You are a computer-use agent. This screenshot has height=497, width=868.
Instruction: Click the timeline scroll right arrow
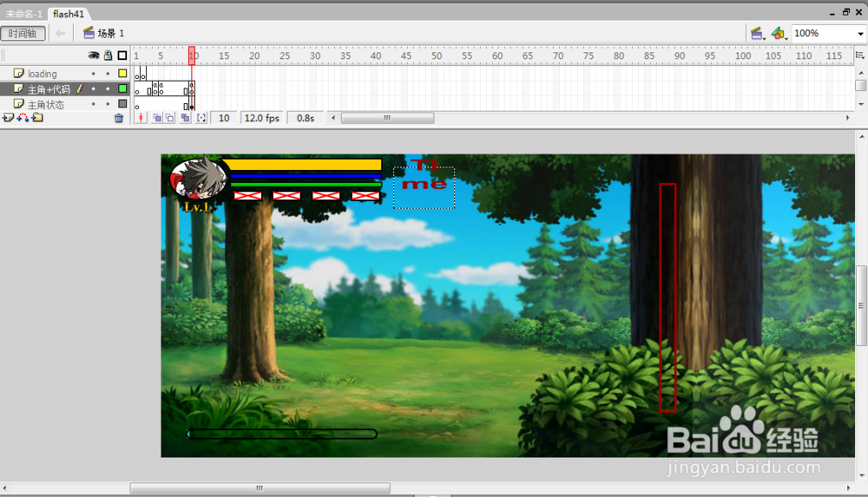(x=847, y=118)
